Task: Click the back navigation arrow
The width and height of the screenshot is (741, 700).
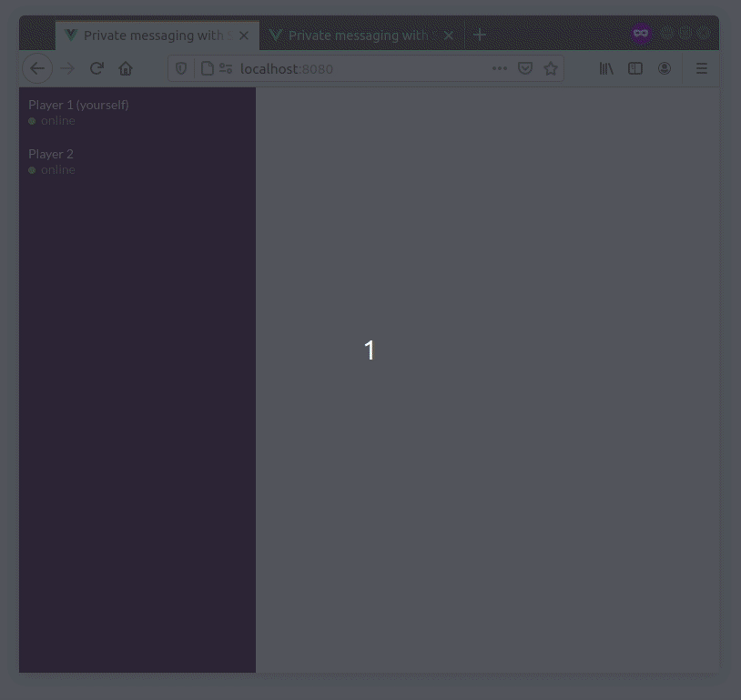Action: point(36,67)
